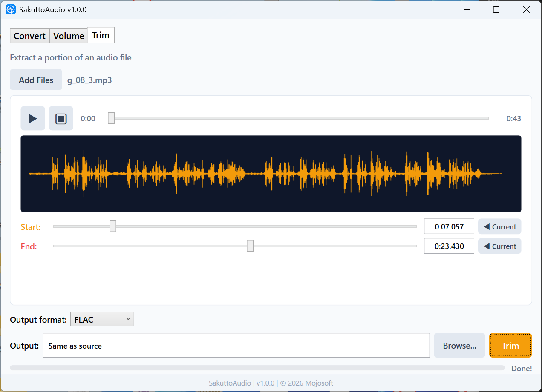Set Start time using the Current button
The width and height of the screenshot is (542, 392).
(x=499, y=226)
